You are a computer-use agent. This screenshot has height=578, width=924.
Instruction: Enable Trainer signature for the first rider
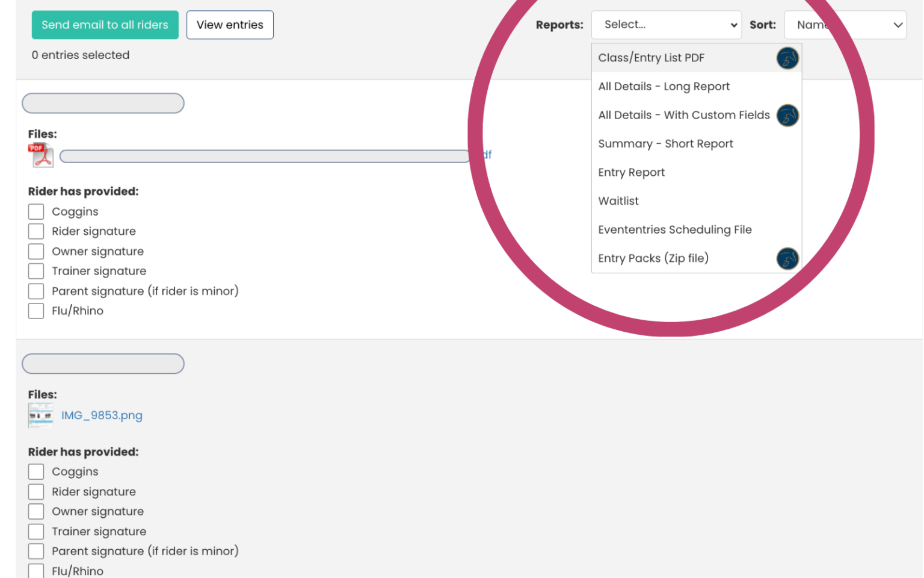pyautogui.click(x=35, y=271)
